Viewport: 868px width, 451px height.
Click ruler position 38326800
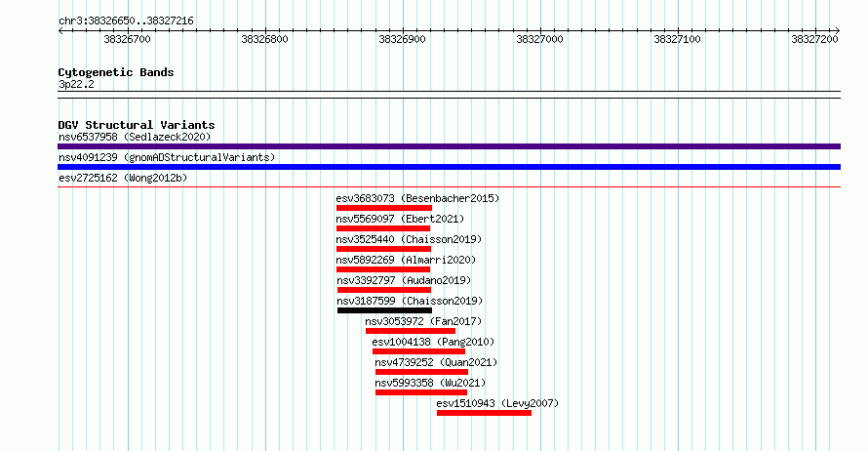point(264,39)
